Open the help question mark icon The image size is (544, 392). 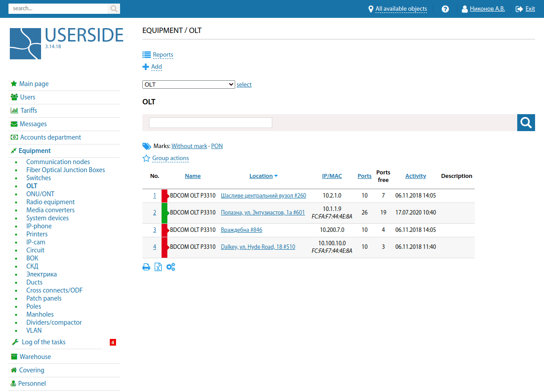point(445,9)
